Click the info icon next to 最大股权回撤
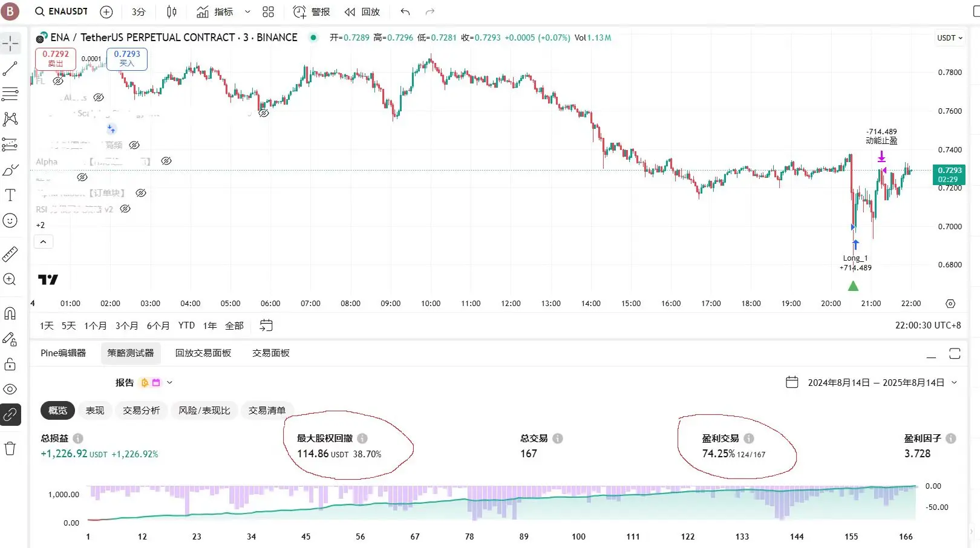Viewport: 980px width, 548px height. coord(362,439)
